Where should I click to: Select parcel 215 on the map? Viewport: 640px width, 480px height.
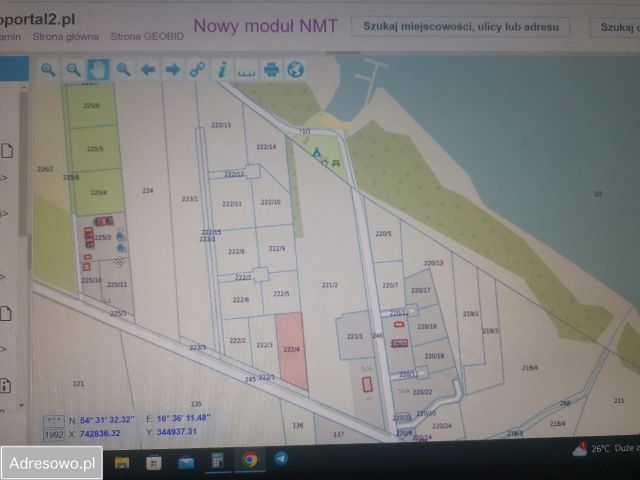[619, 400]
